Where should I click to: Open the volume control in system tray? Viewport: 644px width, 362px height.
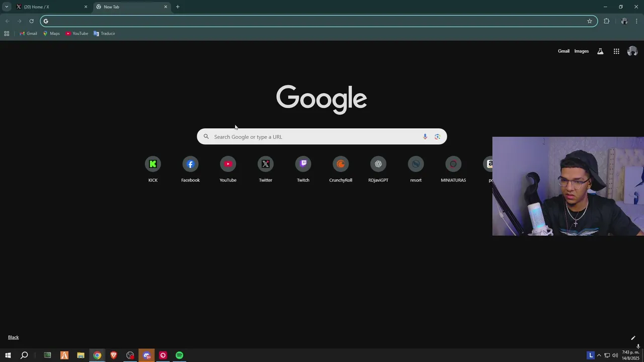click(615, 355)
